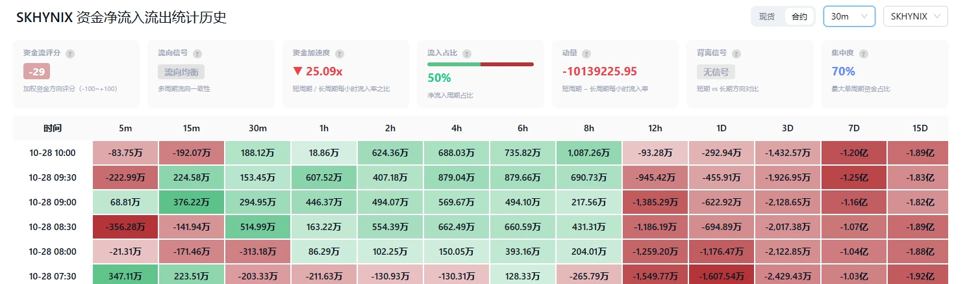Image resolution: width=980 pixels, height=284 pixels.
Task: Click the 6h column header
Action: click(523, 129)
